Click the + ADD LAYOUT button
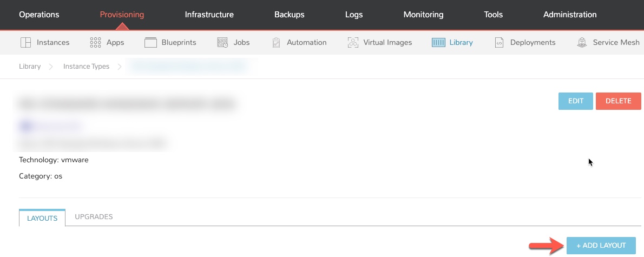Image resolution: width=644 pixels, height=257 pixels. [601, 246]
